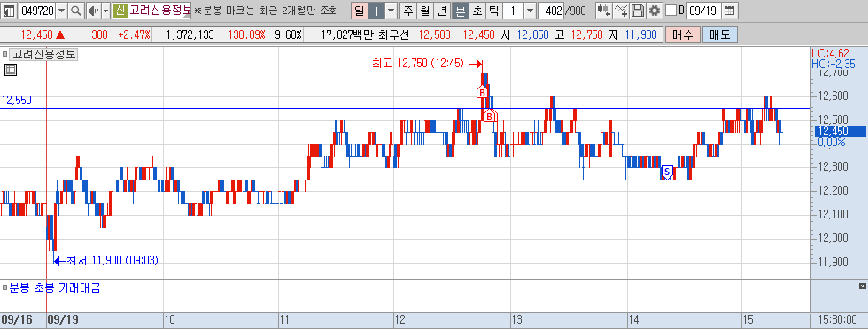Open the calendar date picker icon

730,11
